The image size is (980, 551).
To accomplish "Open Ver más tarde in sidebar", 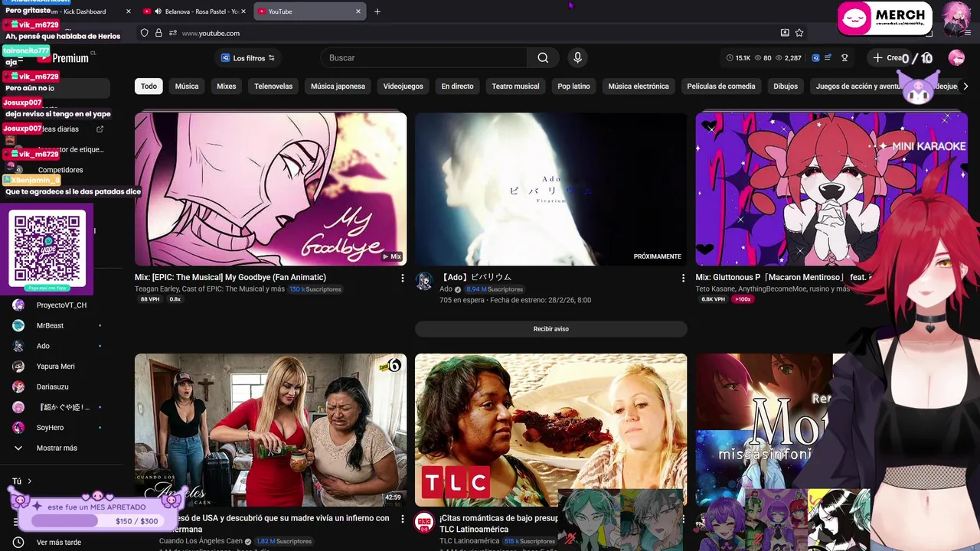I will coord(58,543).
